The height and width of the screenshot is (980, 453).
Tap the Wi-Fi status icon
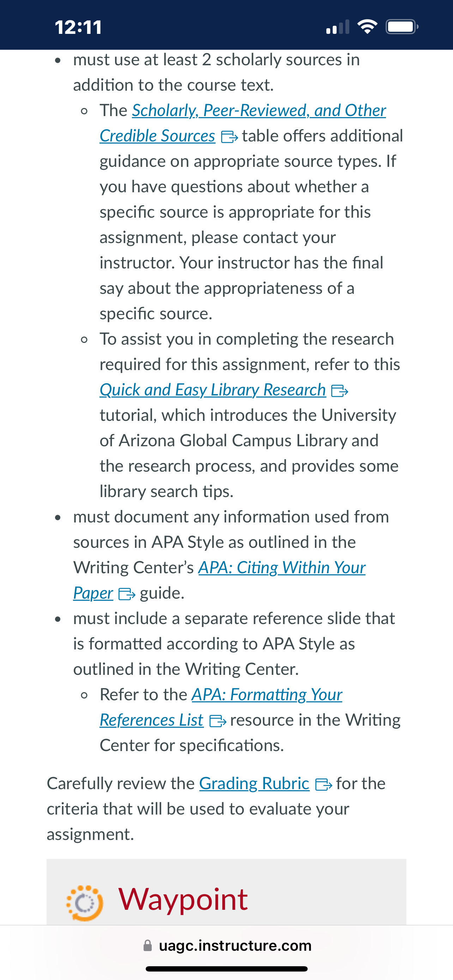(x=367, y=26)
